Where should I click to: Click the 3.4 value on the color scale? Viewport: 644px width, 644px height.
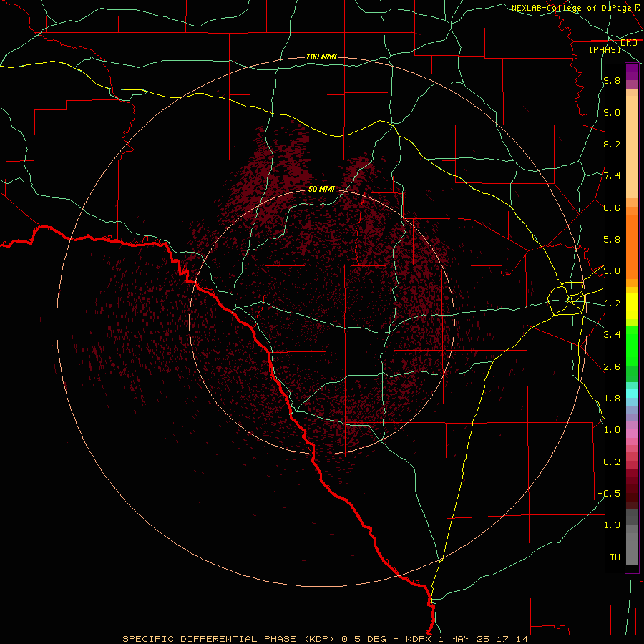coord(612,335)
